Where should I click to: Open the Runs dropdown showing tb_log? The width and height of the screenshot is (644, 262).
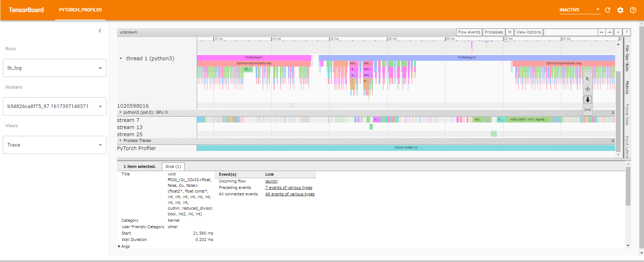[x=54, y=68]
